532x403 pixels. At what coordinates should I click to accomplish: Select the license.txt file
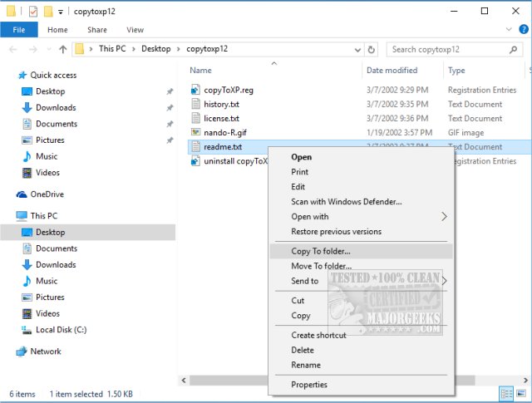(x=221, y=118)
